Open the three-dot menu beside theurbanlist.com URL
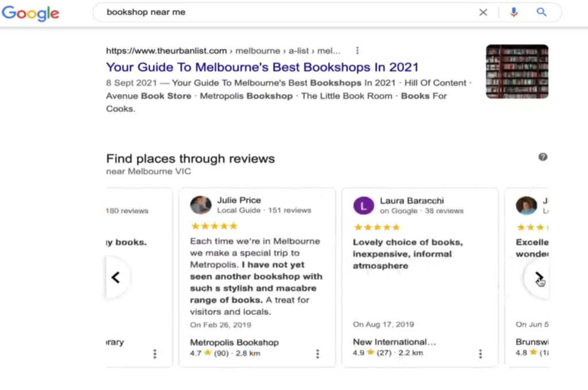This screenshot has width=588, height=390. (x=357, y=50)
